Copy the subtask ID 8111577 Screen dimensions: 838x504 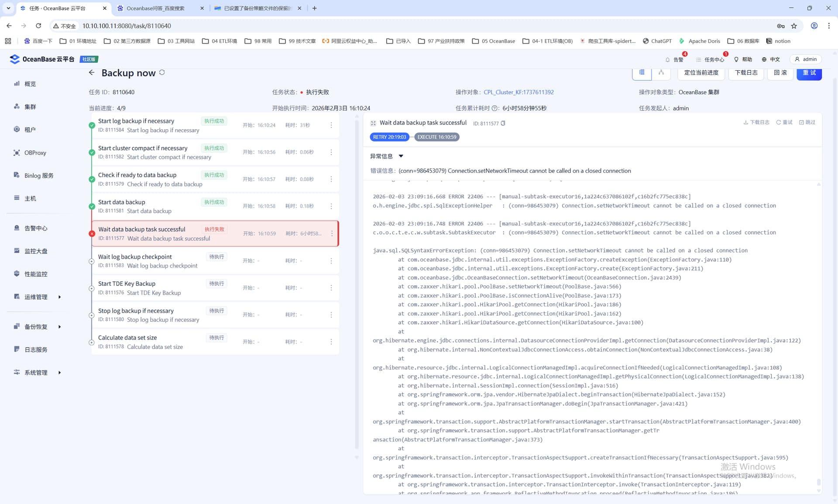[503, 123]
